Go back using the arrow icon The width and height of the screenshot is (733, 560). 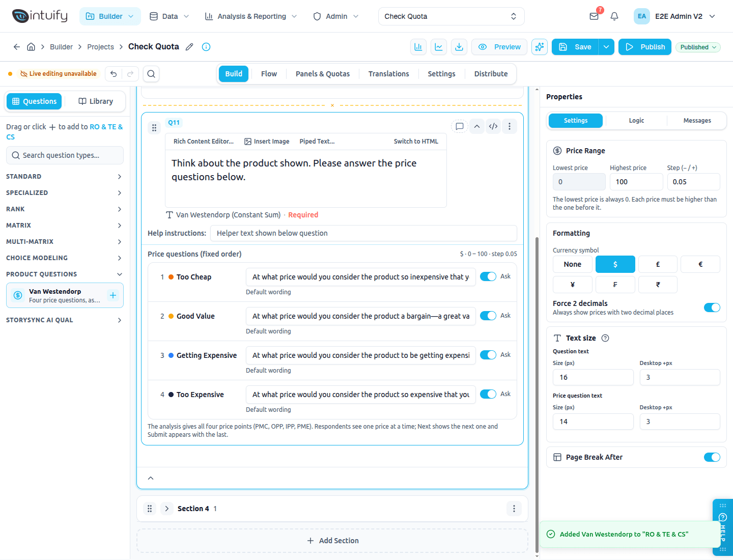coord(17,47)
